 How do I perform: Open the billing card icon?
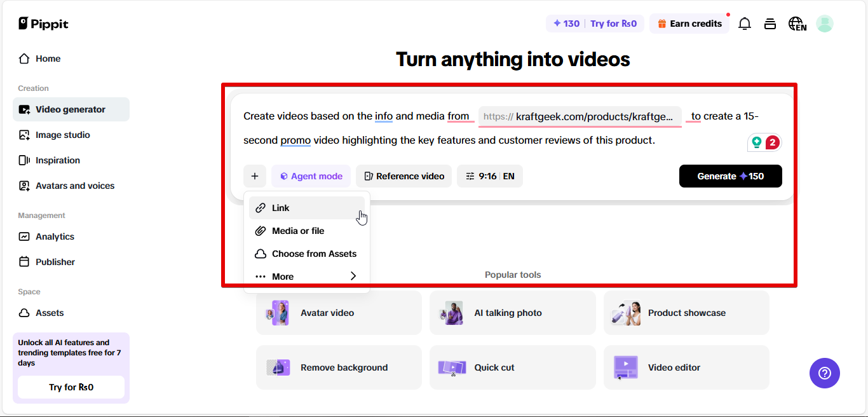[770, 23]
